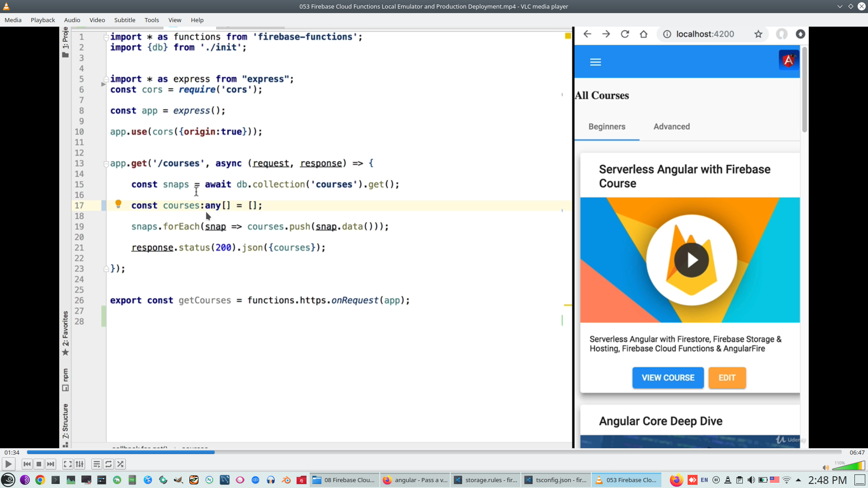Open the Subtitle menu
The width and height of the screenshot is (868, 488).
pos(124,20)
